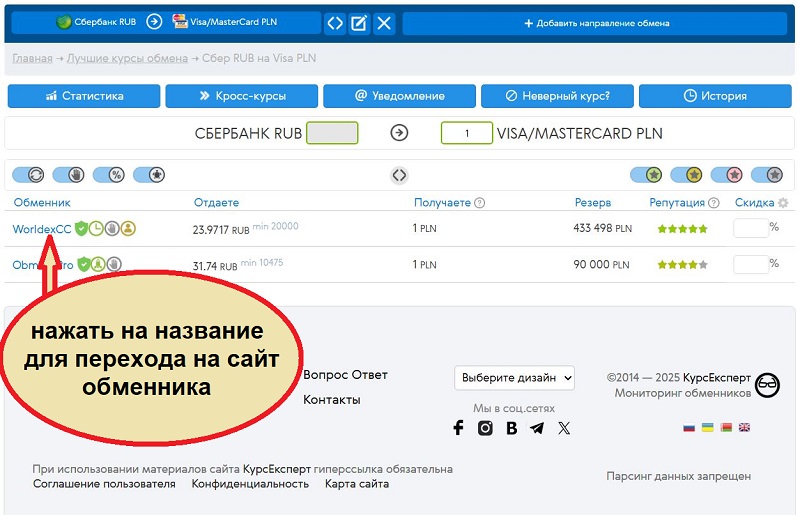Click the WorldexCC five-star reputation rating
This screenshot has width=800, height=515.
click(683, 229)
